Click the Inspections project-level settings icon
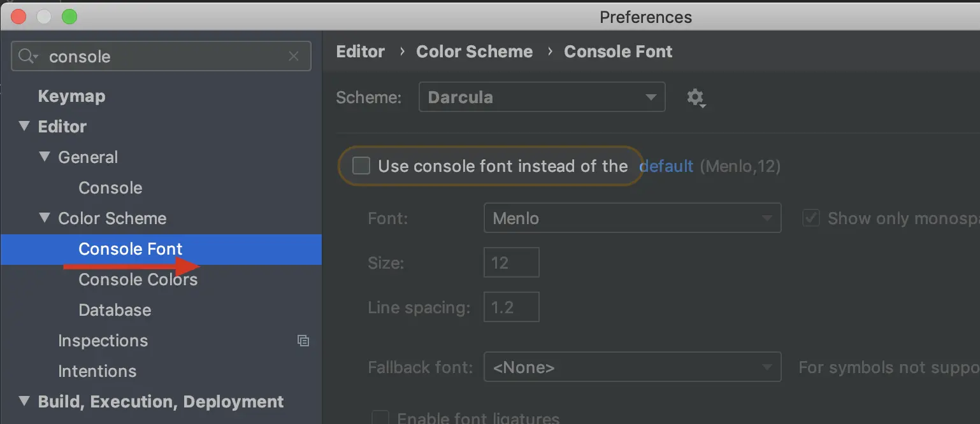 [303, 341]
